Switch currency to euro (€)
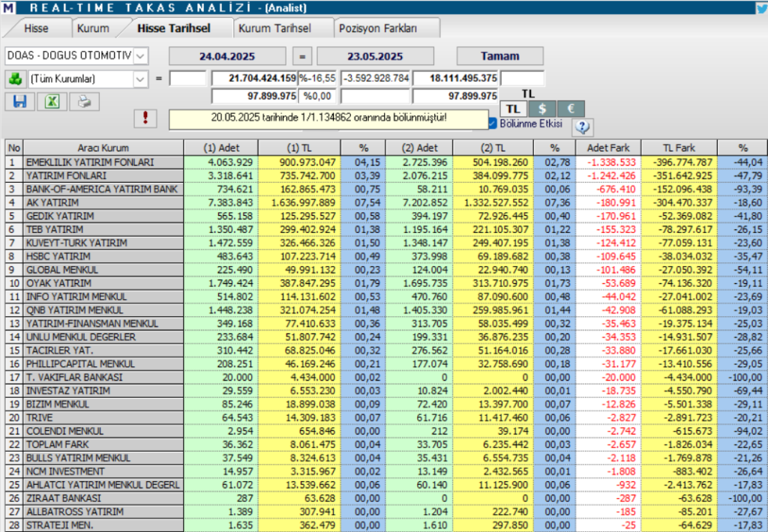The height and width of the screenshot is (532, 768). pyautogui.click(x=570, y=109)
